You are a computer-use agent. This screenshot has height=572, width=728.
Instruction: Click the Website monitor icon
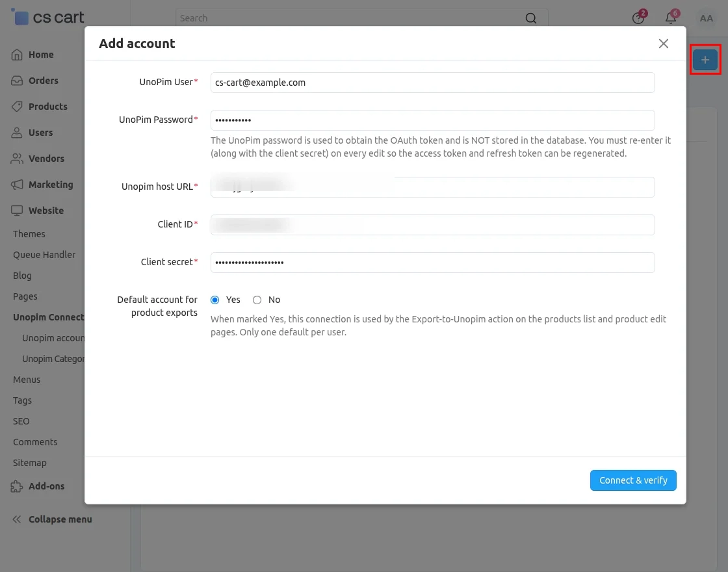click(17, 211)
